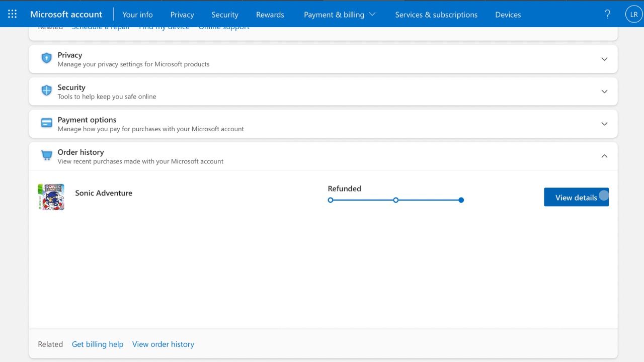The width and height of the screenshot is (644, 362).
Task: Click the Sonic Adventure game thumbnail
Action: (51, 197)
